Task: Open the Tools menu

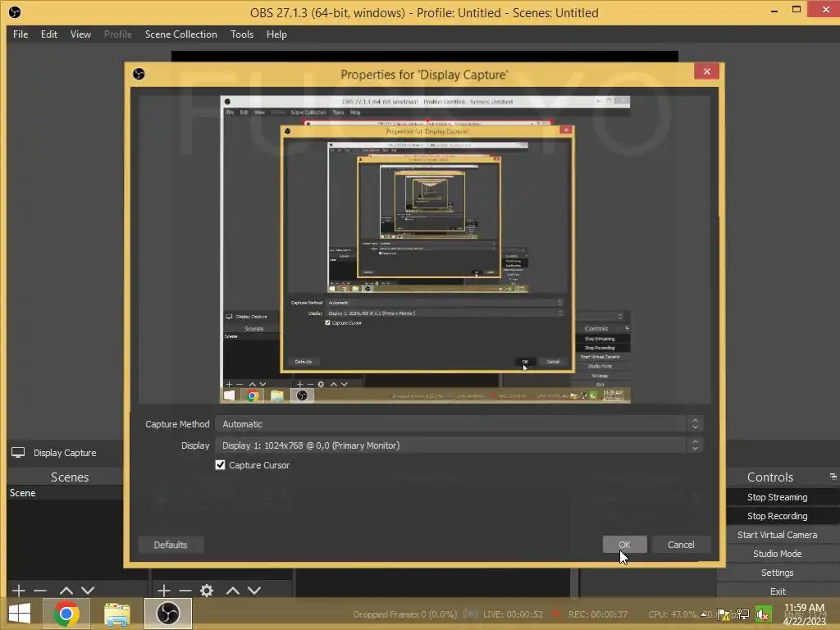Action: 242,34
